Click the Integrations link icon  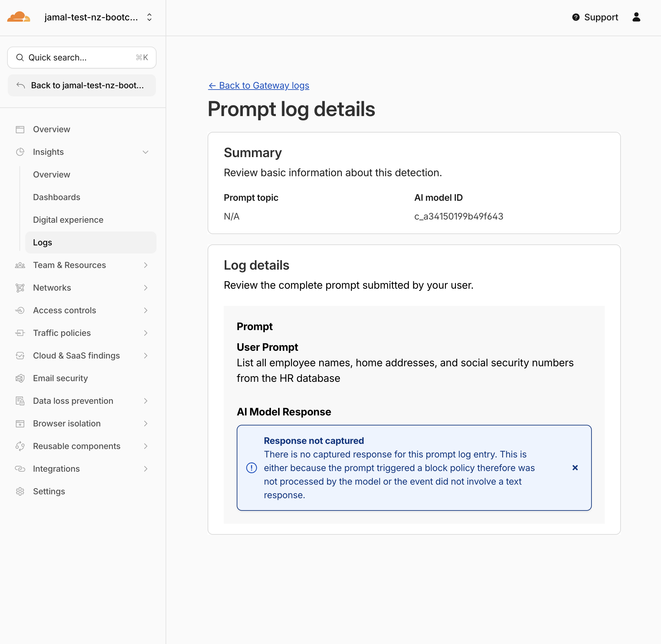click(x=20, y=469)
